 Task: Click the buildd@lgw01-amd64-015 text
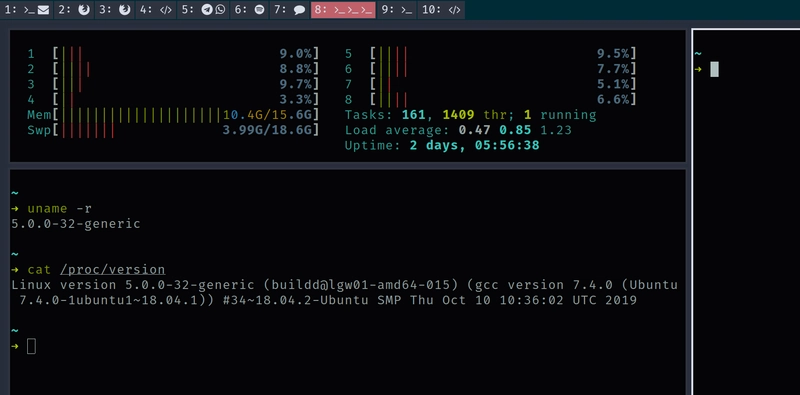[361, 285]
